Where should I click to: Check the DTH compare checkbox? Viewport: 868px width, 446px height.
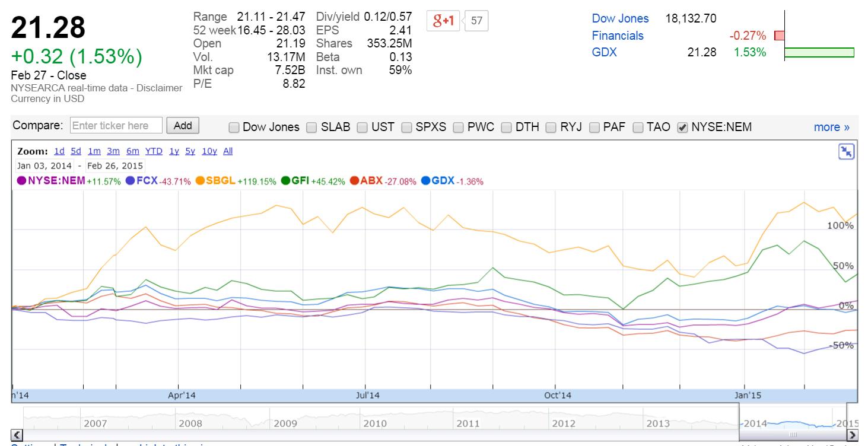(506, 127)
